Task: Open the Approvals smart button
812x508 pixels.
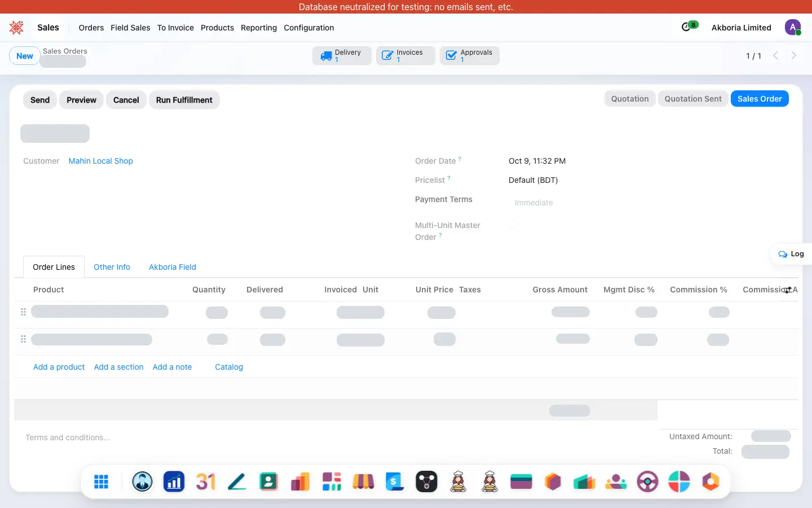Action: (470, 55)
